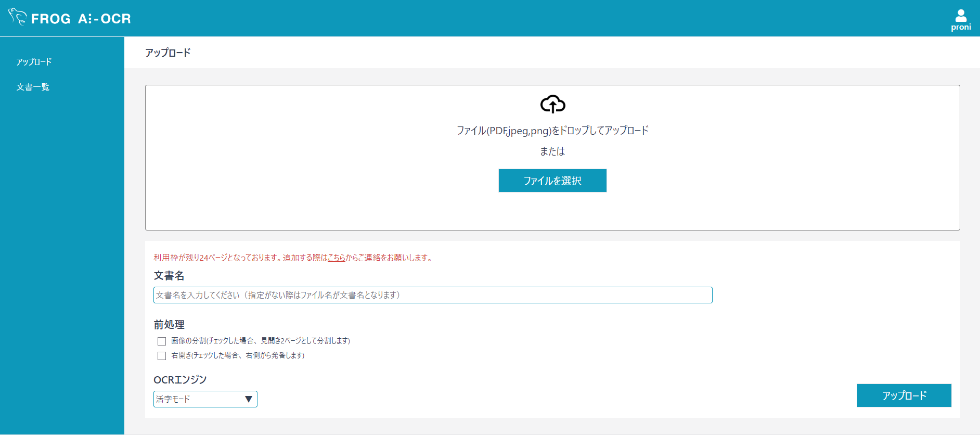Open アップロード in the sidebar

point(34,62)
